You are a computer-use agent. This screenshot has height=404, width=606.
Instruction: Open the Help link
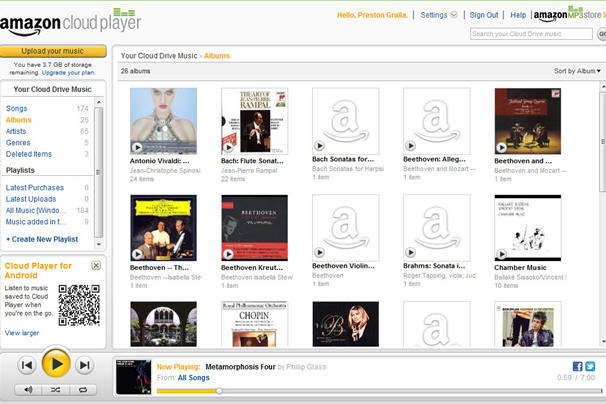pyautogui.click(x=518, y=15)
